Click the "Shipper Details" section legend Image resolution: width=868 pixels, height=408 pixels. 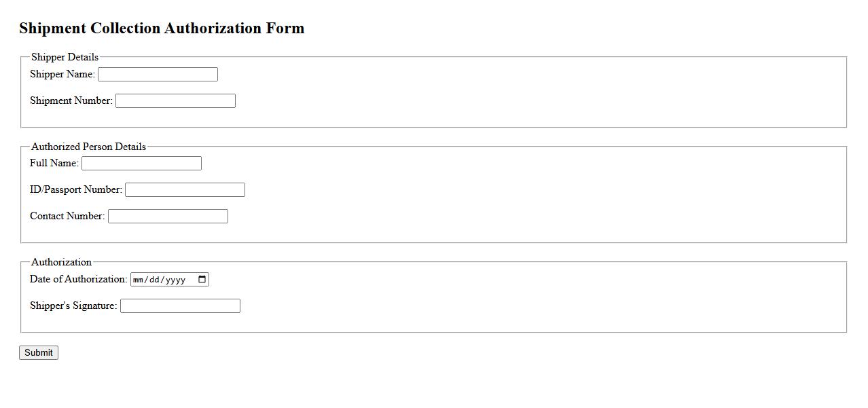pyautogui.click(x=65, y=57)
